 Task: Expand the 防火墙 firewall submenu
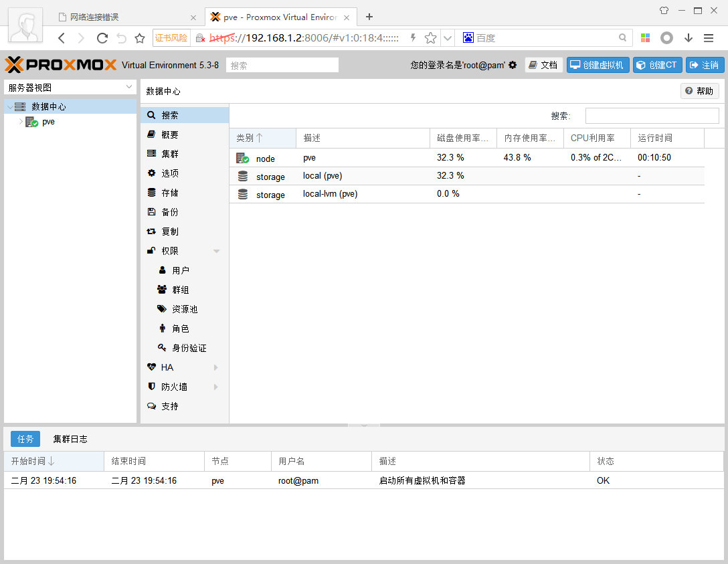(x=215, y=387)
